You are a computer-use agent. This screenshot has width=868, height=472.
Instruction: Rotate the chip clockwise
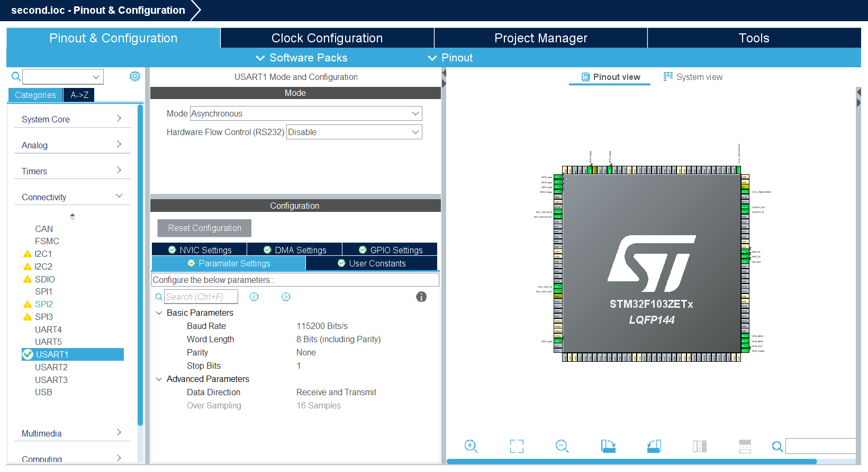coord(608,446)
